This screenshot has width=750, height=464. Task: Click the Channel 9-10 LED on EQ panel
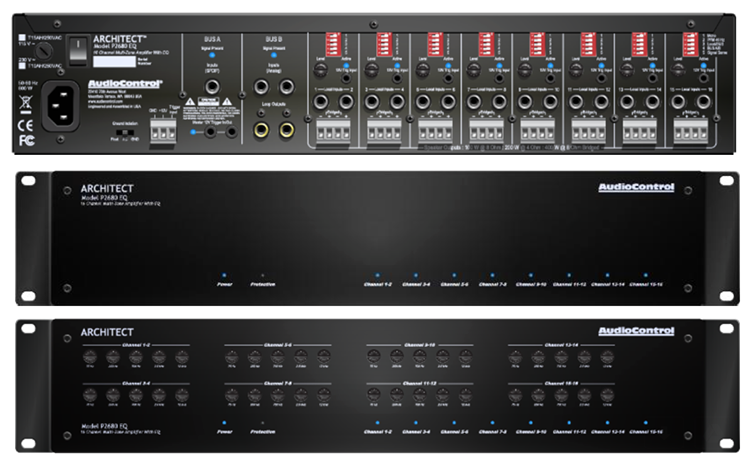coord(530,423)
